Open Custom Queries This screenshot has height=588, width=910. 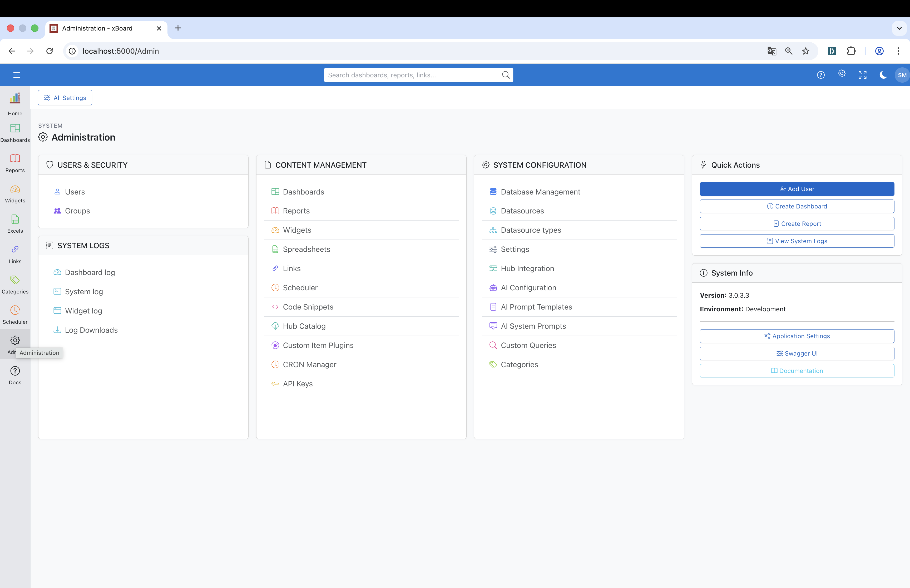(579, 345)
